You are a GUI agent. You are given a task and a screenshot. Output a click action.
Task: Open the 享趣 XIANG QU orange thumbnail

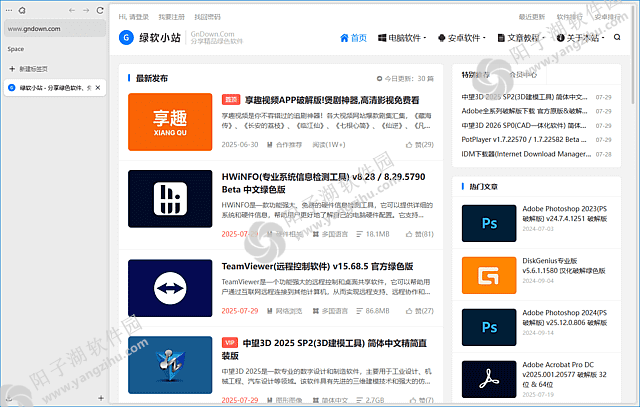click(170, 122)
